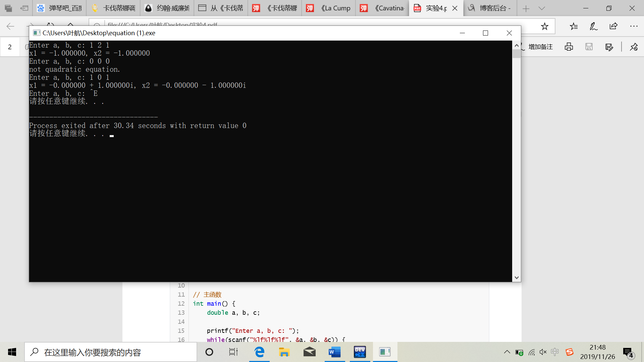Pin the PDF toolbar
644x362 pixels.
click(634, 47)
